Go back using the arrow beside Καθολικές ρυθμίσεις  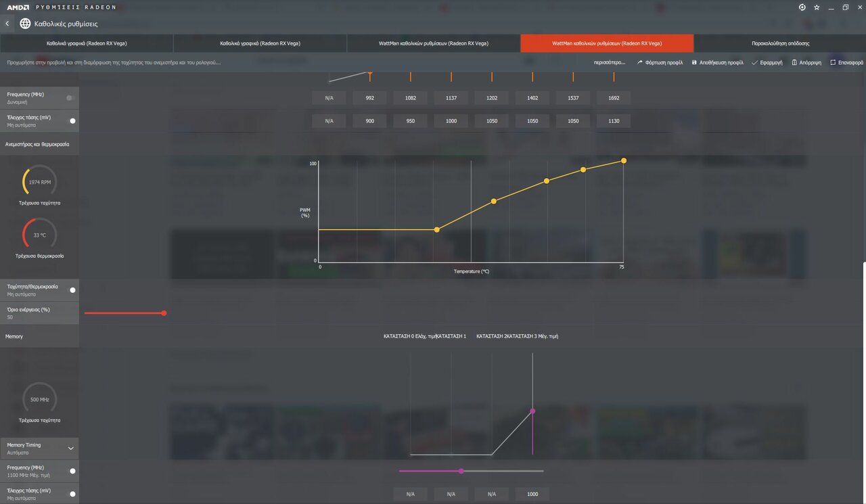[7, 24]
